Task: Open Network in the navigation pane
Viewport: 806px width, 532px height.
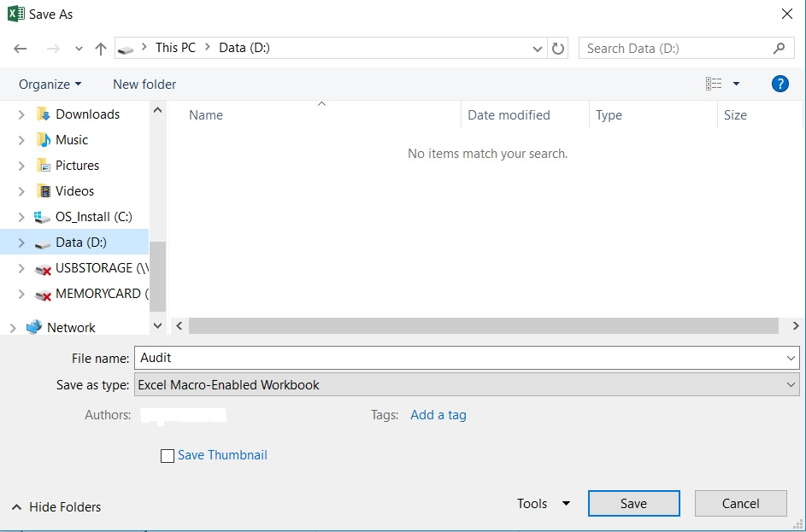Action: point(72,327)
